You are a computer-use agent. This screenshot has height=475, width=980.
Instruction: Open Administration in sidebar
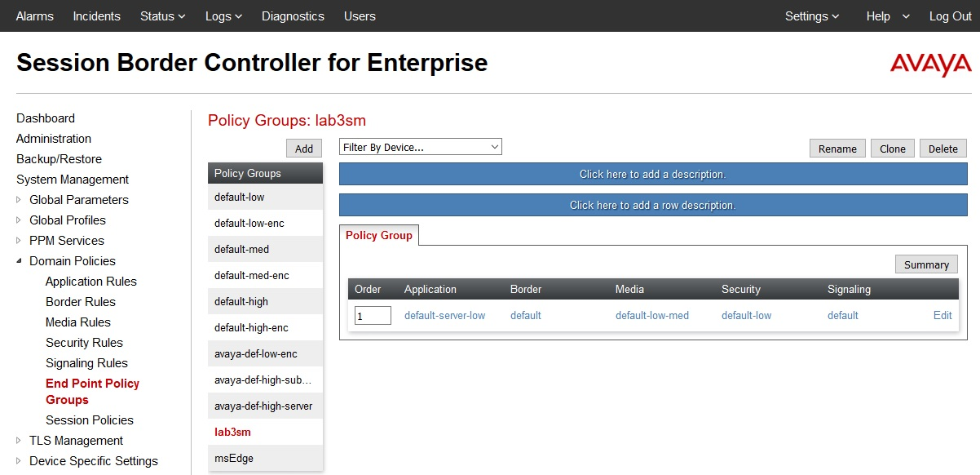tap(54, 139)
